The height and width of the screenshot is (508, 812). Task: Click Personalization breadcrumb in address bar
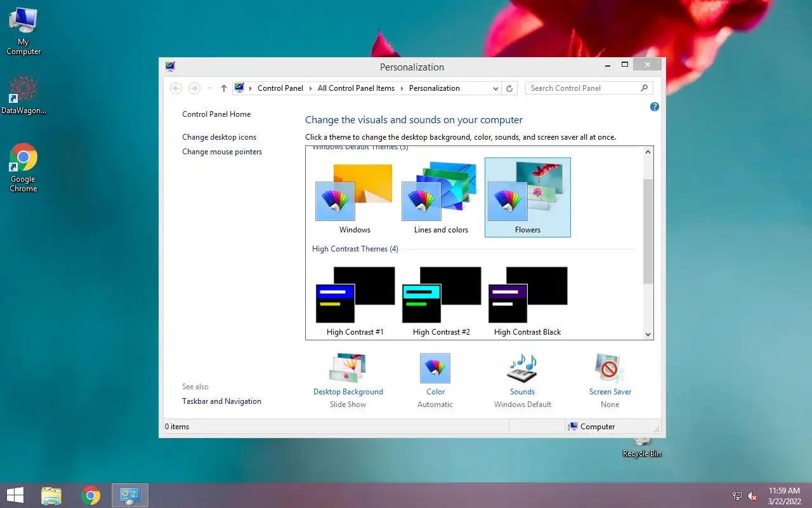click(434, 88)
